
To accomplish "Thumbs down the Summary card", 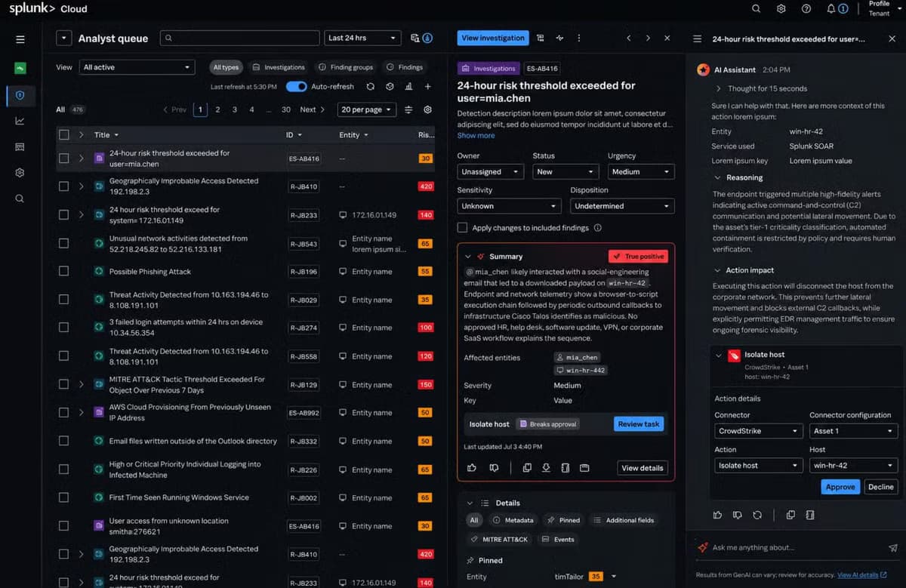I will [x=494, y=468].
